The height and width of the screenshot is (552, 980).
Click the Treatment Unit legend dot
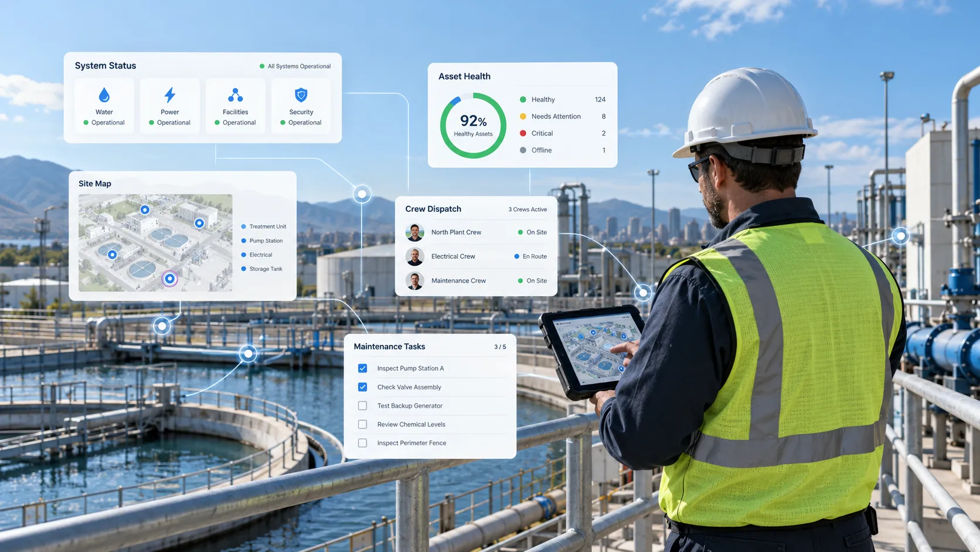click(244, 226)
